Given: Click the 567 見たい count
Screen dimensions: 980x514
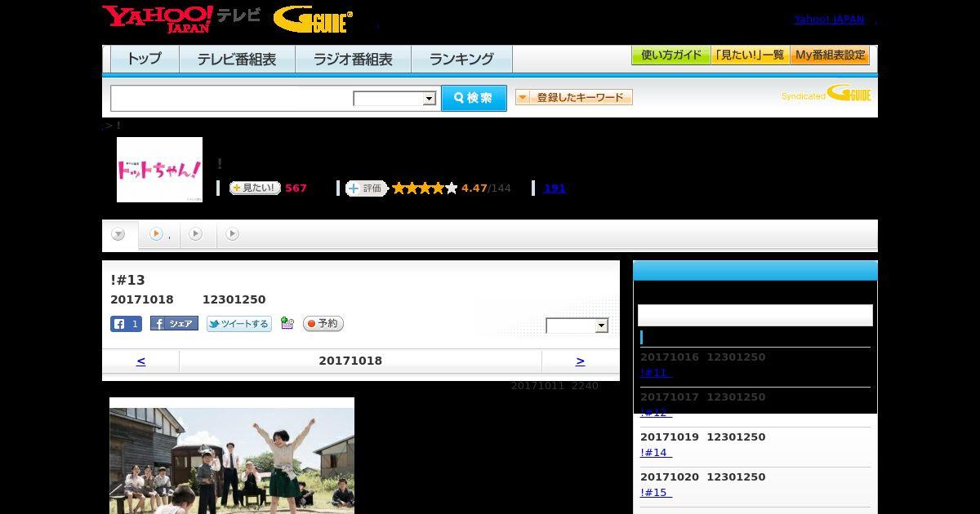Looking at the screenshot, I should 296,188.
